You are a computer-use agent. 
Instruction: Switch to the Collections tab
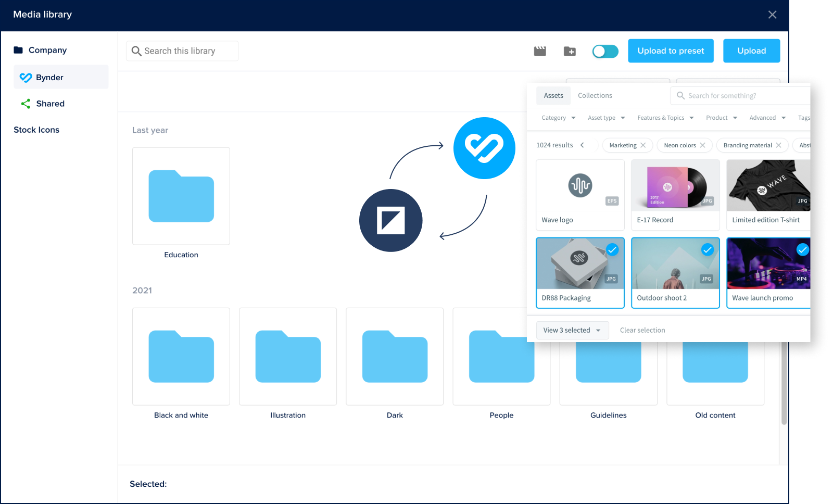tap(595, 96)
